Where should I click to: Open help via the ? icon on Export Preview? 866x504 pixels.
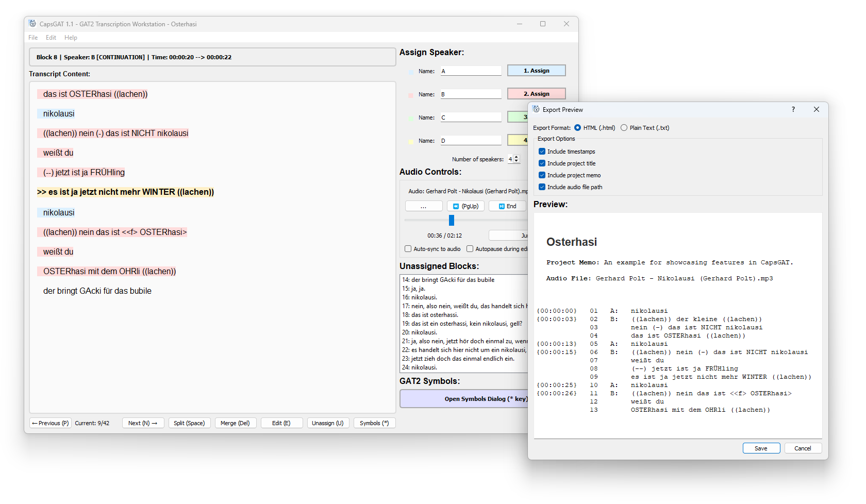click(x=793, y=109)
